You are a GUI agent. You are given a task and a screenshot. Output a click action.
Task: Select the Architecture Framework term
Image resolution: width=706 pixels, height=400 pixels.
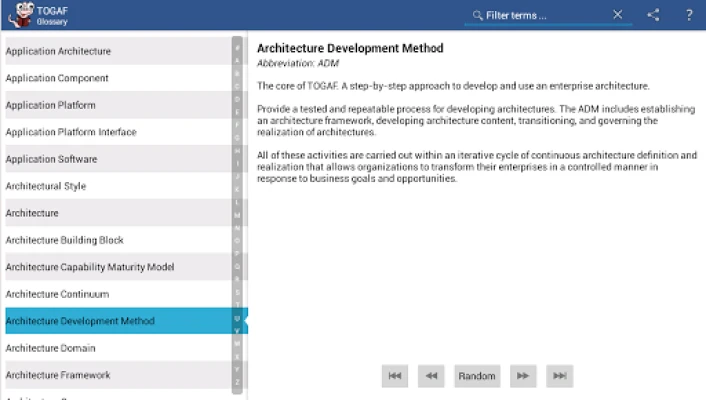(115, 375)
